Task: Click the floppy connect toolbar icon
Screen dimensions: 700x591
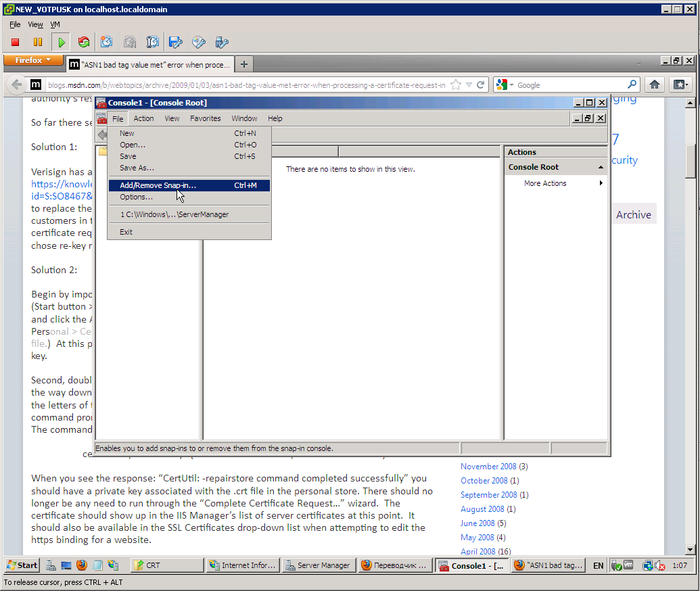Action: (175, 43)
